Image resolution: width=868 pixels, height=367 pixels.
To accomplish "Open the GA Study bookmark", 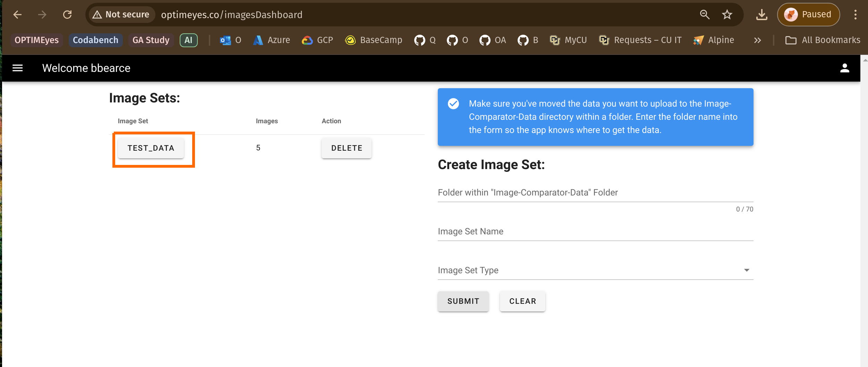I will (151, 40).
